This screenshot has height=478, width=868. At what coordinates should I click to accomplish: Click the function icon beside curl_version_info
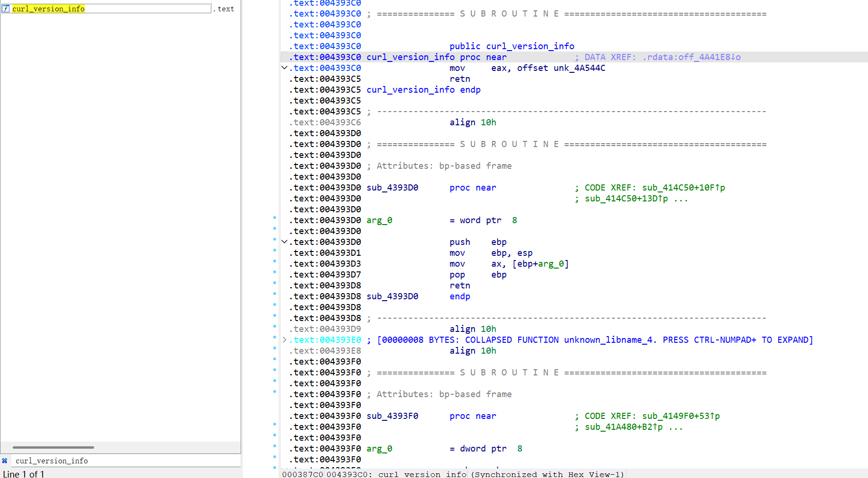click(x=6, y=9)
